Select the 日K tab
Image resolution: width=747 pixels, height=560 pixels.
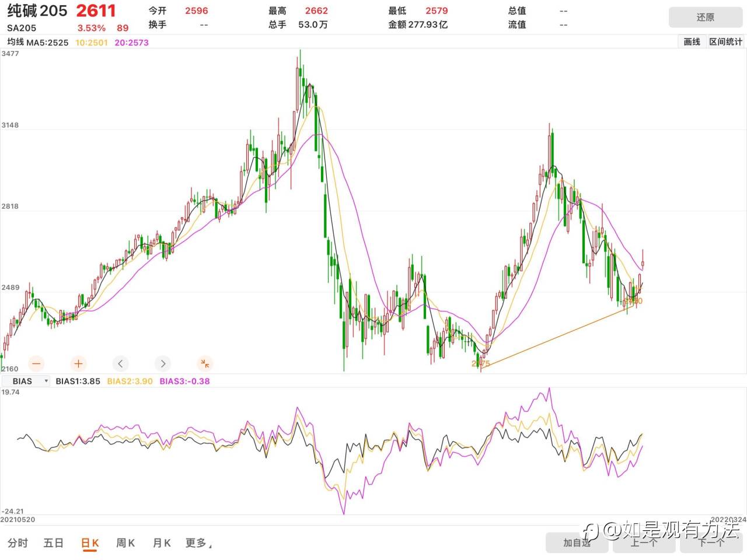90,543
